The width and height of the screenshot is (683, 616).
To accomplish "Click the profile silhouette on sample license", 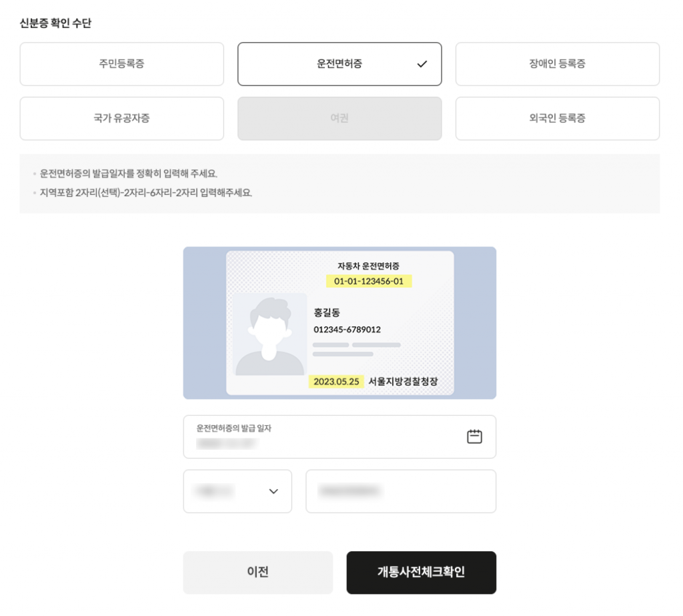I will pos(269,338).
